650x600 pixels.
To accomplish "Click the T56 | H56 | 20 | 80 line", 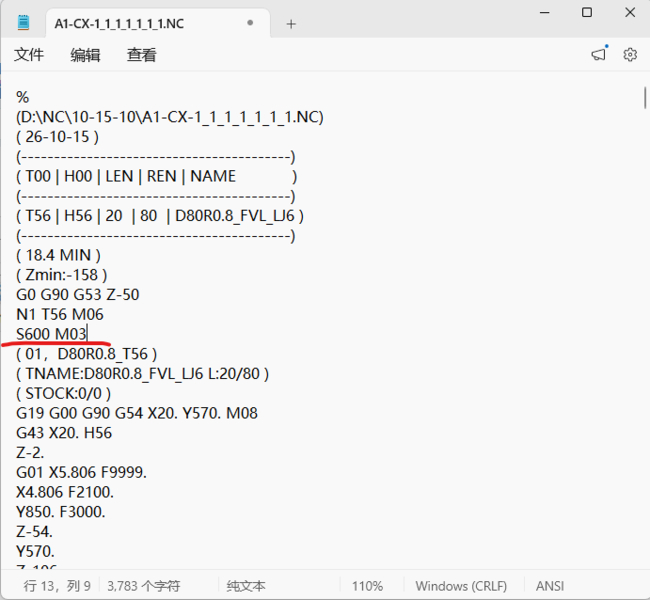I will (x=160, y=216).
